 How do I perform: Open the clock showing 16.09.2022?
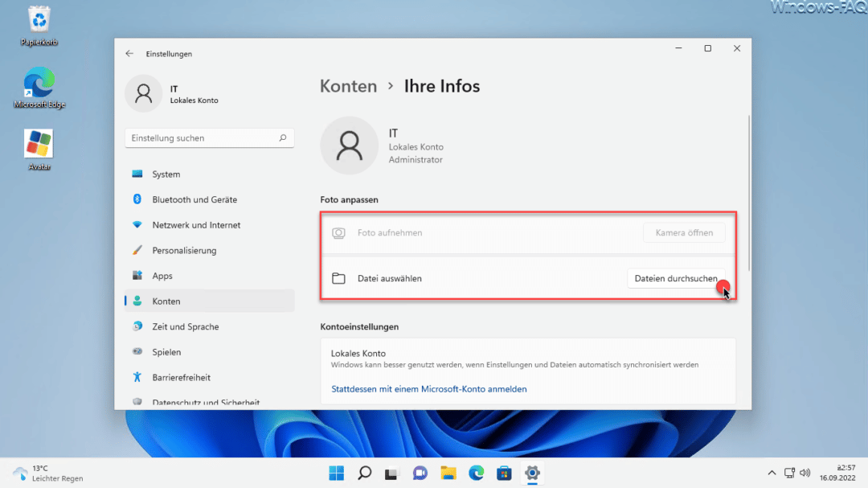(837, 473)
